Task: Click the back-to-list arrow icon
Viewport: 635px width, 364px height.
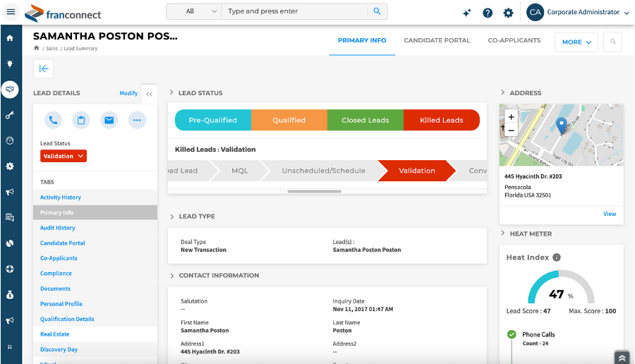Action: [x=44, y=68]
